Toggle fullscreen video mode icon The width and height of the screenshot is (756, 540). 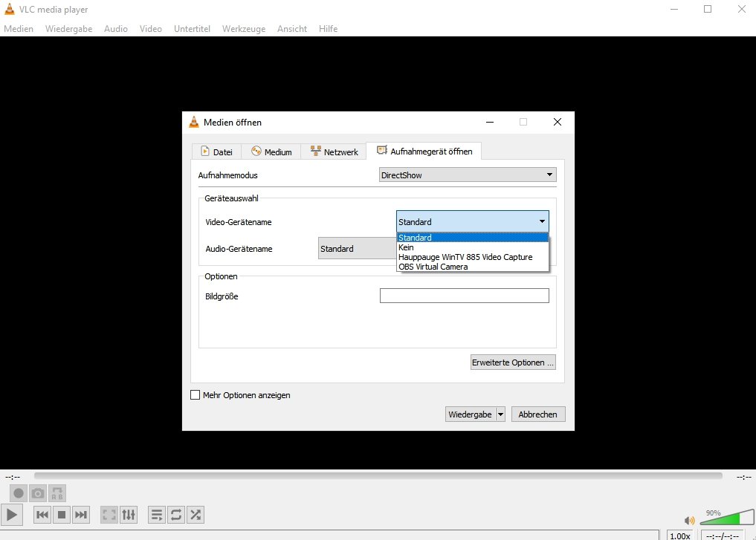click(109, 515)
